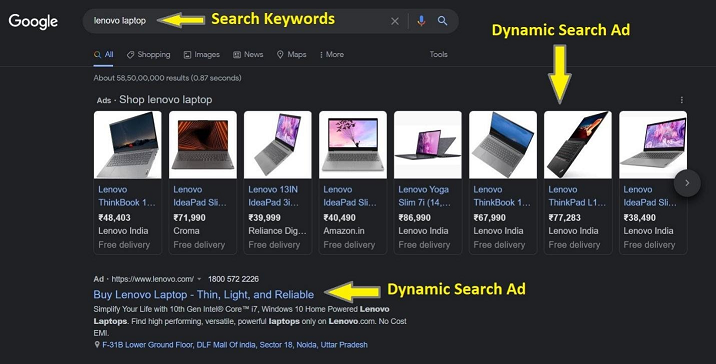Image resolution: width=716 pixels, height=364 pixels.
Task: Clear the search box with the X icon
Action: click(x=395, y=21)
